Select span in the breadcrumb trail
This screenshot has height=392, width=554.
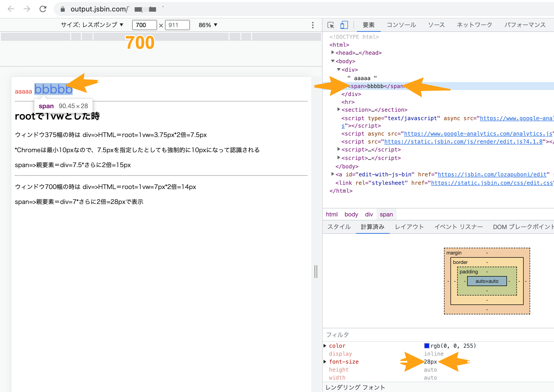(386, 214)
